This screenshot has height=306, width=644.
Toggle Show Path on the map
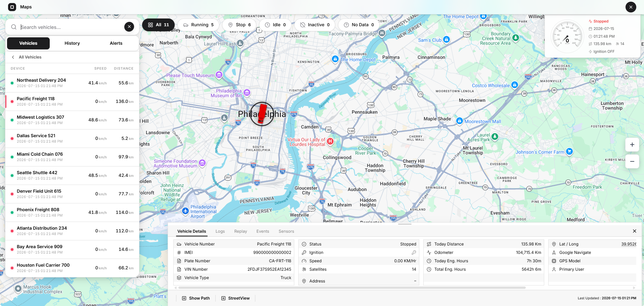coord(196,298)
